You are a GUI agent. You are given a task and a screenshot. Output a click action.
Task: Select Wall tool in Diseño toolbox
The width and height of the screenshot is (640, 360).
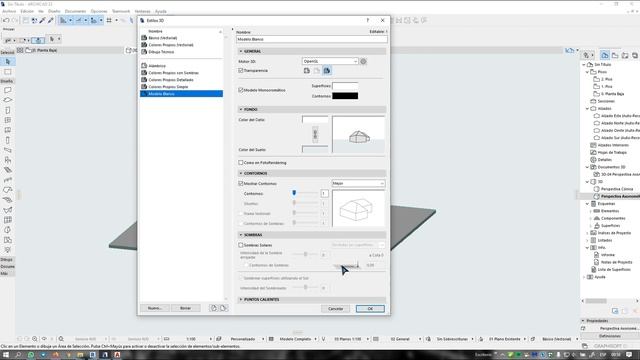[8, 90]
